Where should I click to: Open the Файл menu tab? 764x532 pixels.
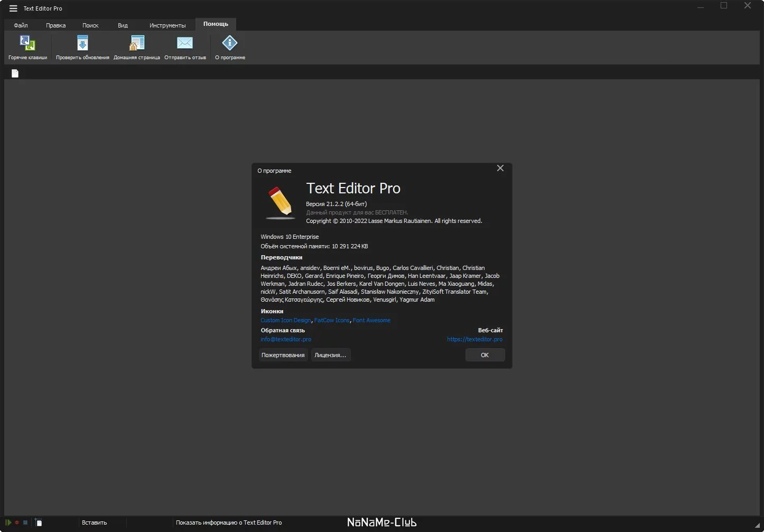[x=21, y=25]
